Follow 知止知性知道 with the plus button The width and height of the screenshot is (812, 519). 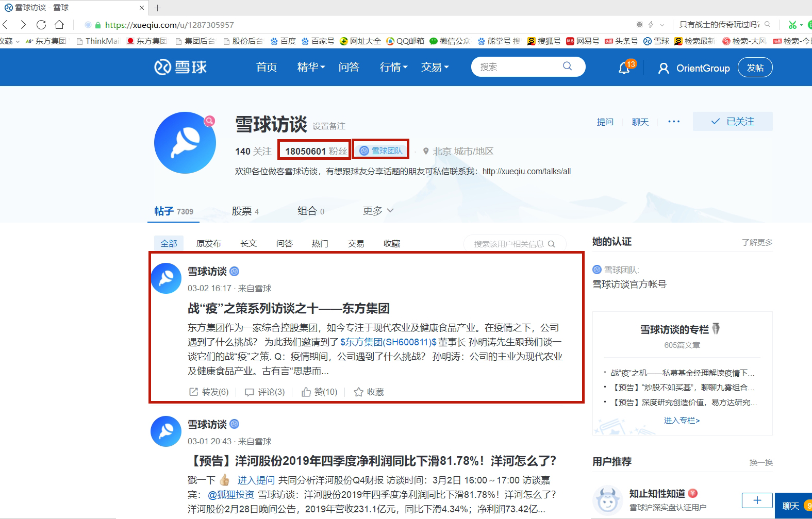757,500
